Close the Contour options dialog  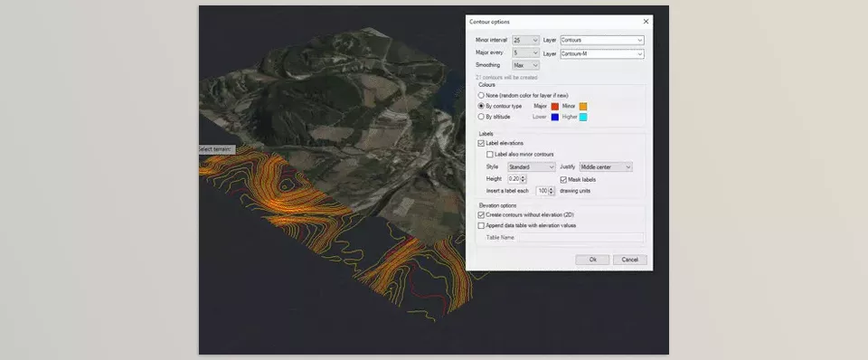click(x=646, y=22)
